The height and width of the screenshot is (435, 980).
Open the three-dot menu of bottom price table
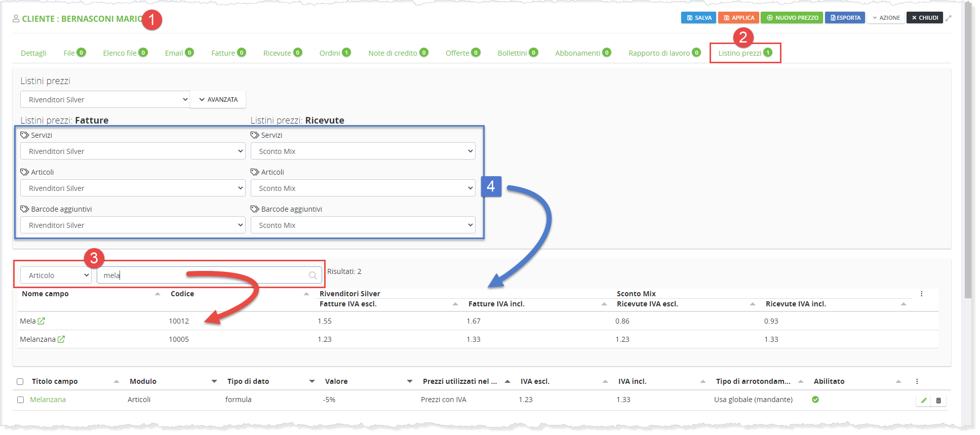[x=917, y=381]
